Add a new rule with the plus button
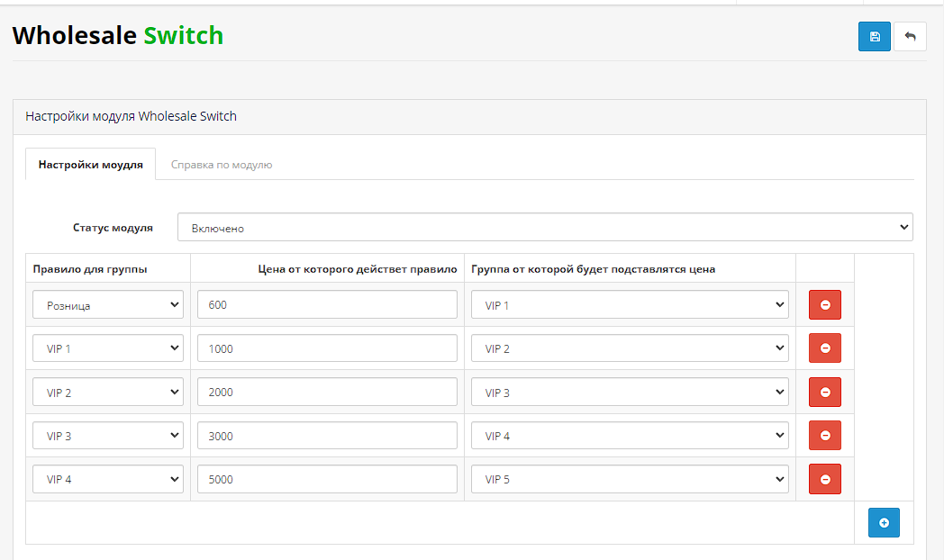This screenshot has width=944, height=560. coord(883,523)
